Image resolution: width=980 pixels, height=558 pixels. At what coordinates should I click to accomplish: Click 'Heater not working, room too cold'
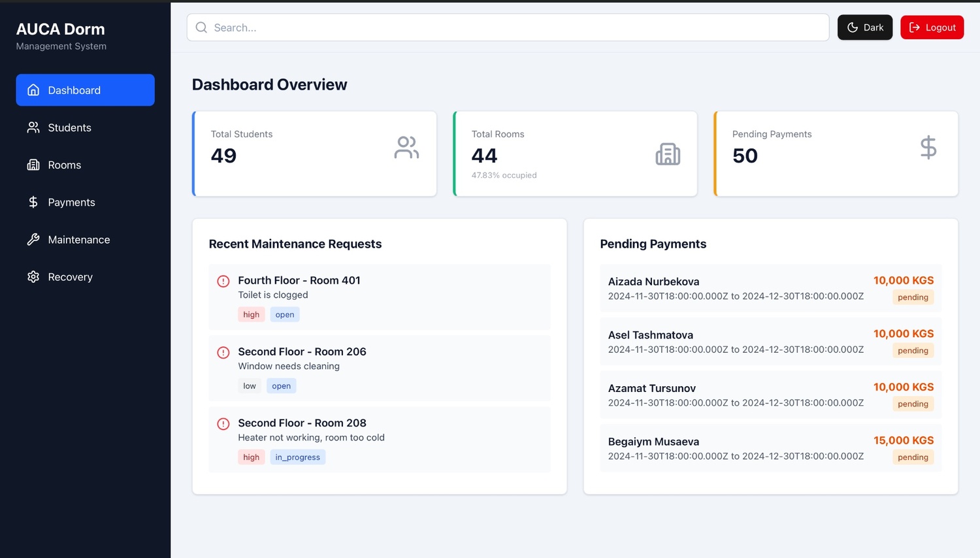[312, 437]
